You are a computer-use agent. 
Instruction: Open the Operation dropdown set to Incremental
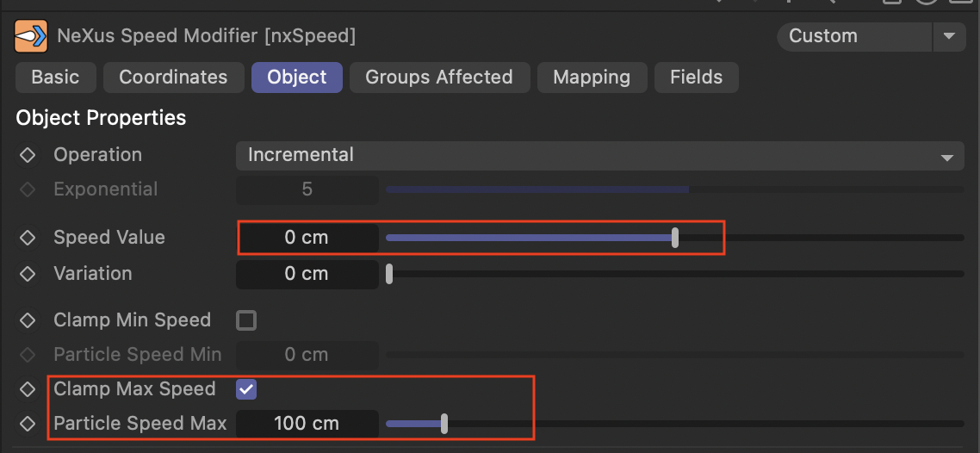click(600, 156)
